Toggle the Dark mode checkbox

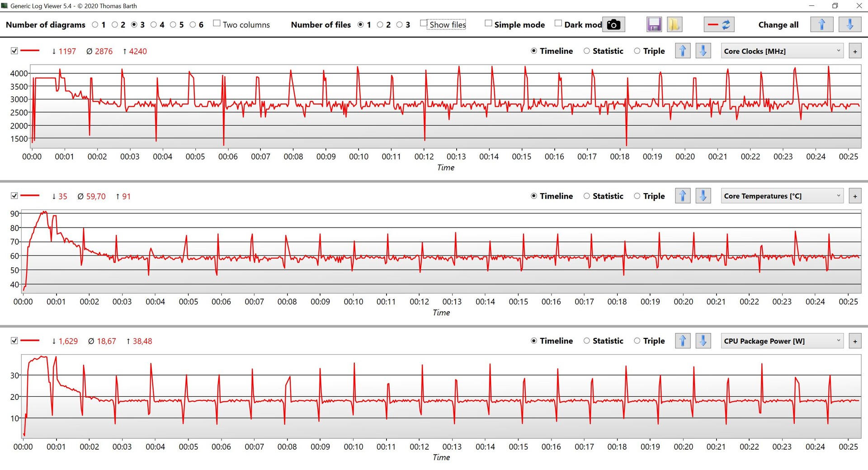558,23
